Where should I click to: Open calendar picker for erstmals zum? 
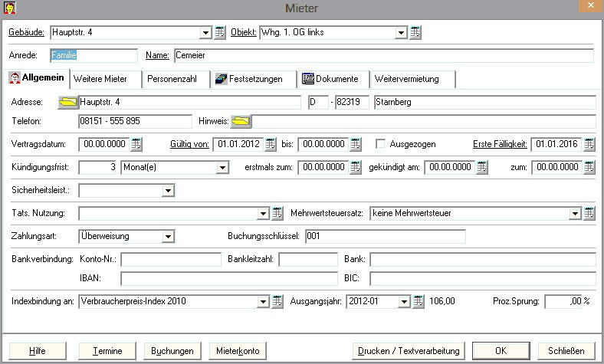coord(356,168)
